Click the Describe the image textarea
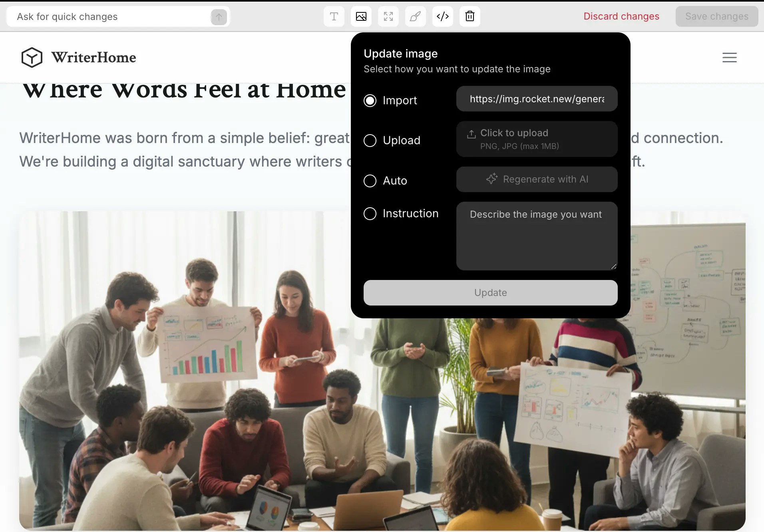 pyautogui.click(x=536, y=236)
